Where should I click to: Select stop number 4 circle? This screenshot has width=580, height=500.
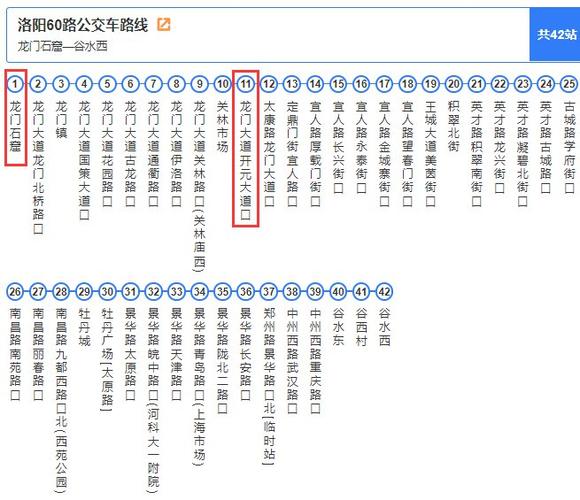84,84
